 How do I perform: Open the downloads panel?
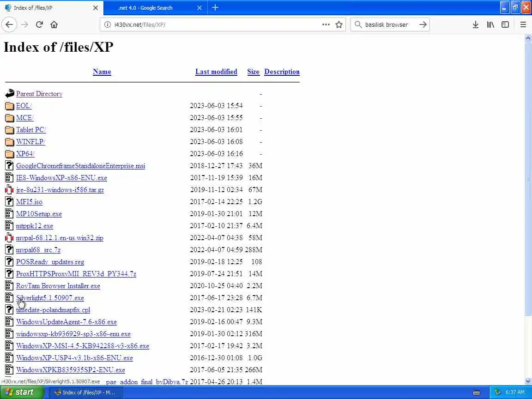coord(475,24)
